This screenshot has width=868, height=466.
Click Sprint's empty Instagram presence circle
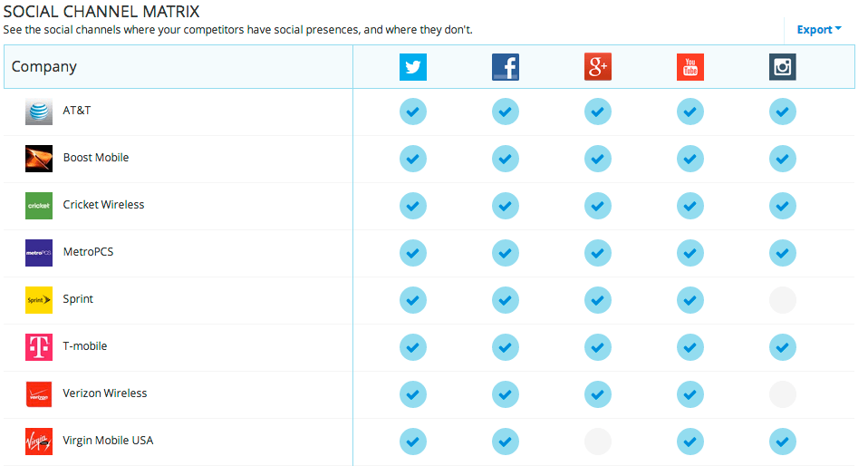point(783,300)
